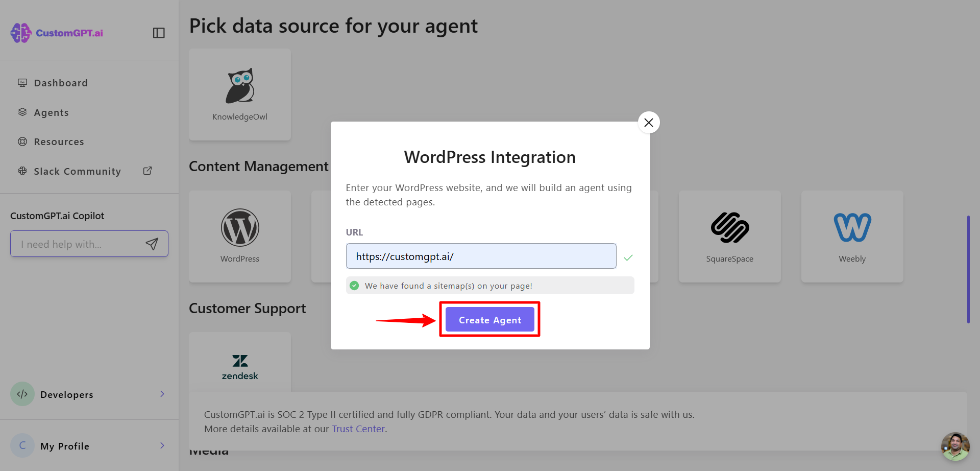The width and height of the screenshot is (980, 471).
Task: Click the WordPress Integration heading
Action: (490, 157)
